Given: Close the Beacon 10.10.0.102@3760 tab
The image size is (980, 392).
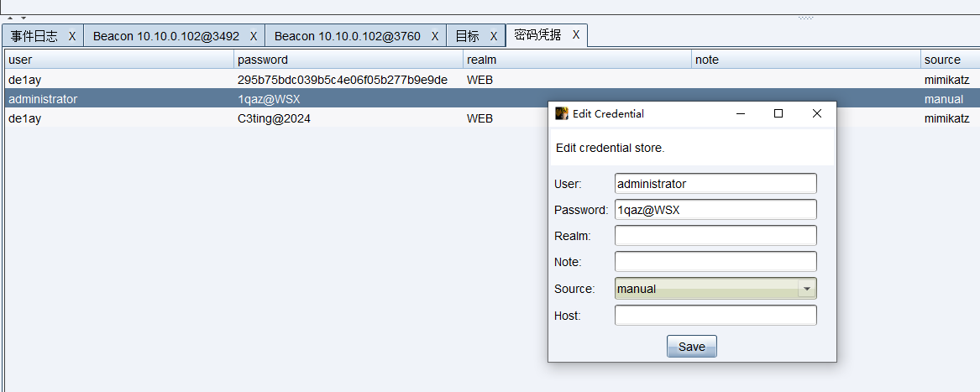Looking at the screenshot, I should [x=435, y=36].
